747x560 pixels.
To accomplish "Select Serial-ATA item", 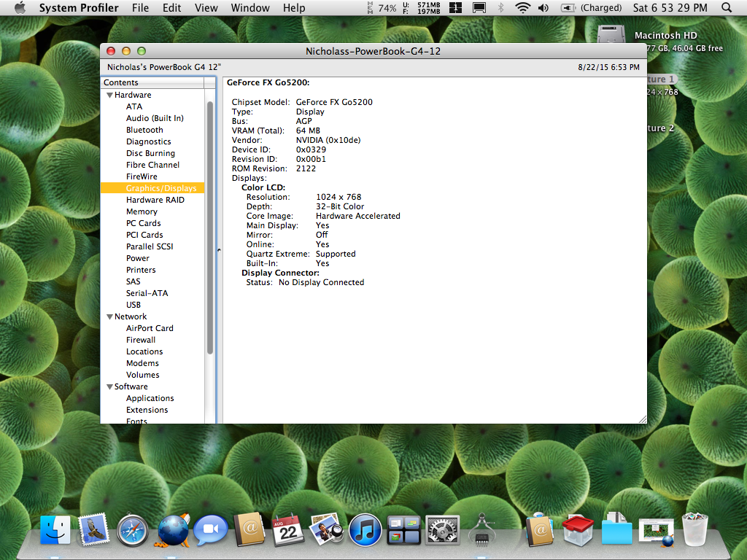I will pyautogui.click(x=147, y=293).
